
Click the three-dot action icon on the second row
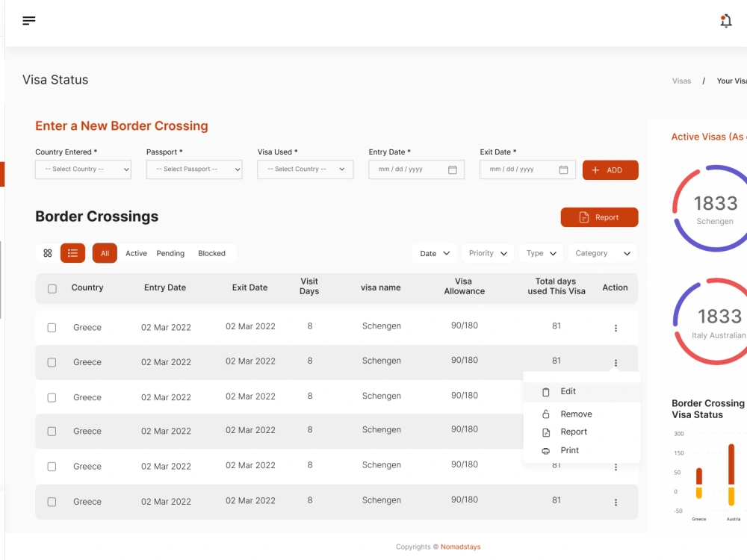[616, 363]
